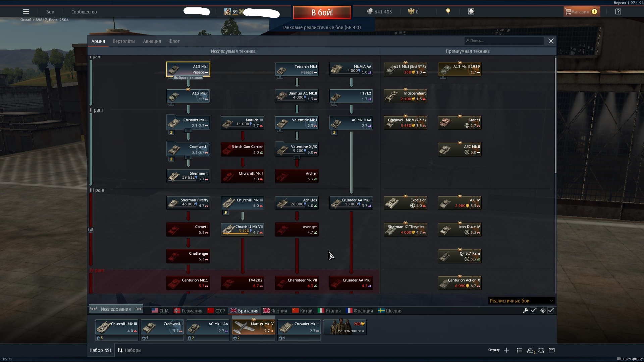Select the Martlet Mk.IV crew slot
Screen dimensions: 644x362
tap(254, 327)
